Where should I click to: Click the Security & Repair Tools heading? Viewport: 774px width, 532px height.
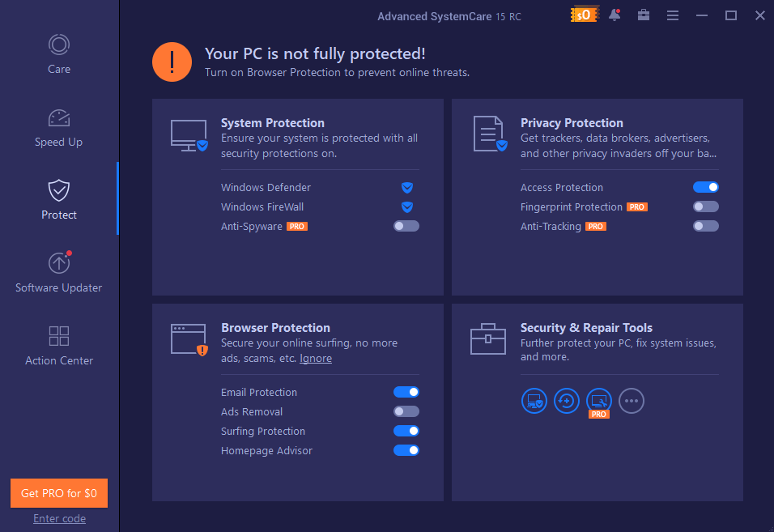586,328
